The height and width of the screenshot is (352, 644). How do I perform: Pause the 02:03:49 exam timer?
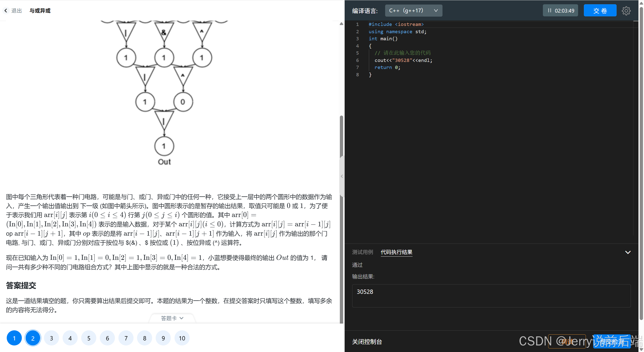click(x=549, y=11)
